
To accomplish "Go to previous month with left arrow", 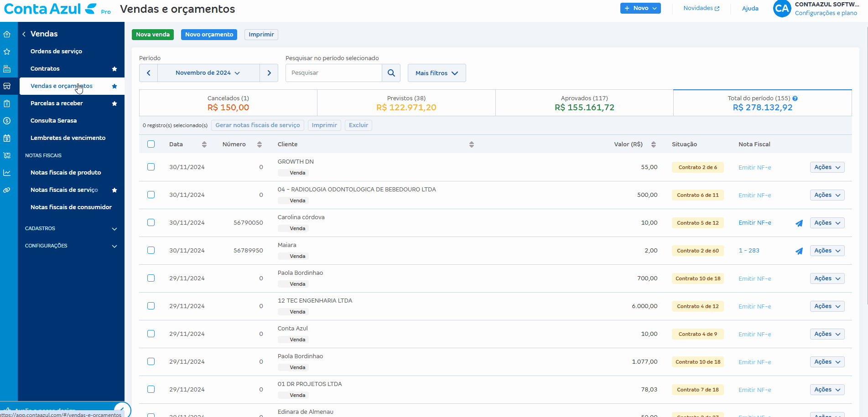I will coord(148,73).
